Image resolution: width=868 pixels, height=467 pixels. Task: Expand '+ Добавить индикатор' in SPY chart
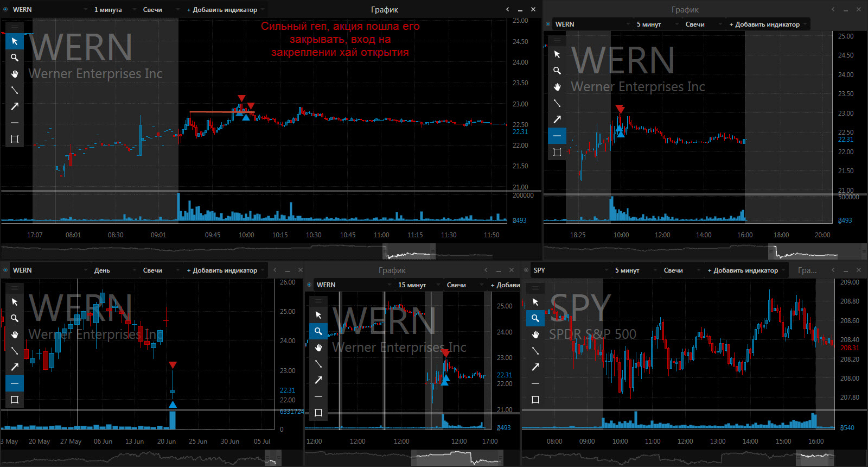[746, 270]
